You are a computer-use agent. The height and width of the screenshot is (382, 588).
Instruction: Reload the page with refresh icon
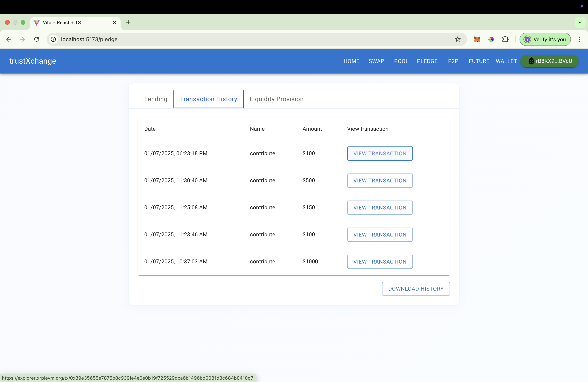point(37,39)
